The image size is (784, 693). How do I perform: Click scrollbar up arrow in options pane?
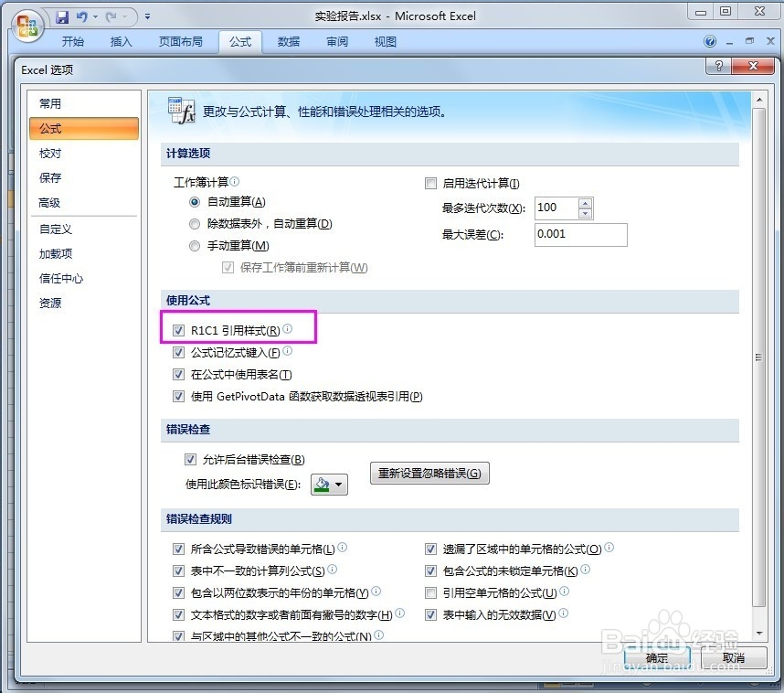coord(759,100)
